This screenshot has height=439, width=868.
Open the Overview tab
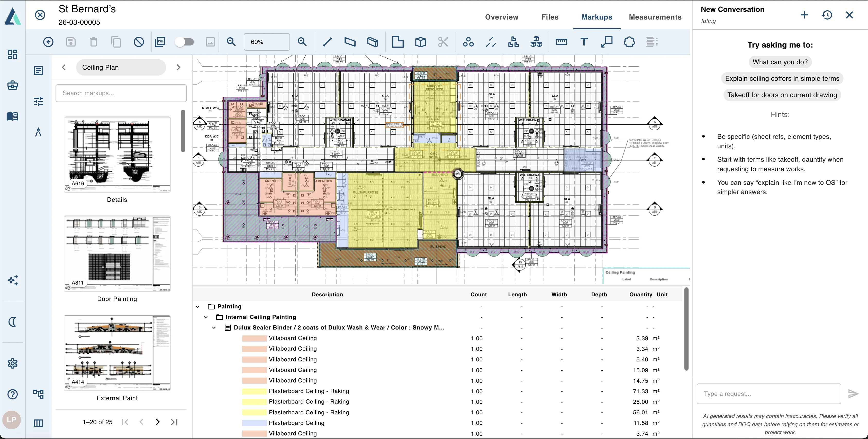click(x=501, y=17)
